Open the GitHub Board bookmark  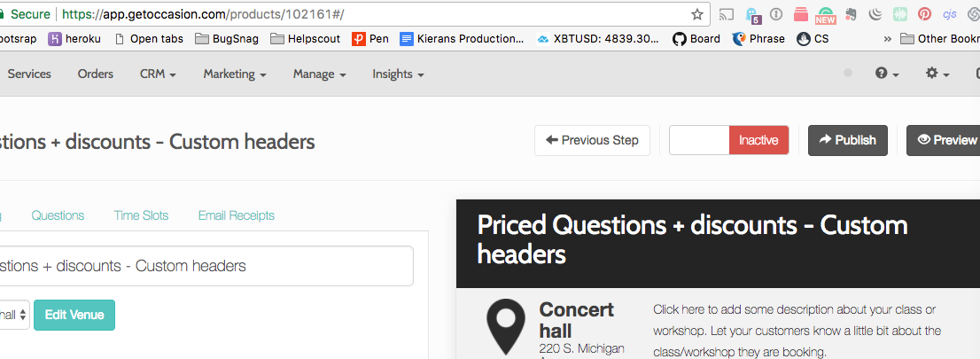696,39
